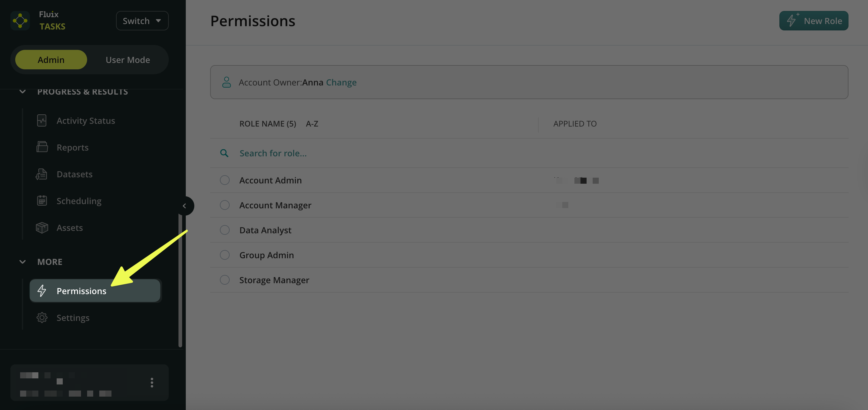Click the search magnifier icon
The height and width of the screenshot is (410, 868).
(224, 153)
